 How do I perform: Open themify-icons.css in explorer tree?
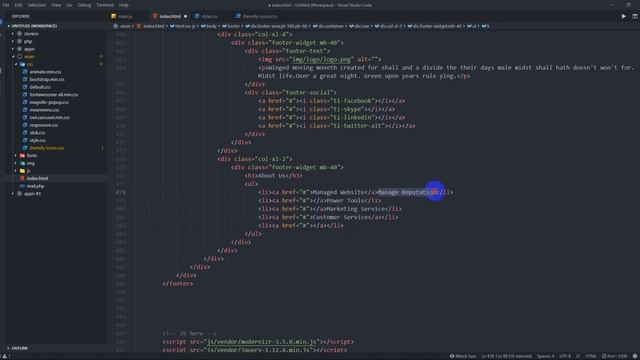pyautogui.click(x=47, y=148)
